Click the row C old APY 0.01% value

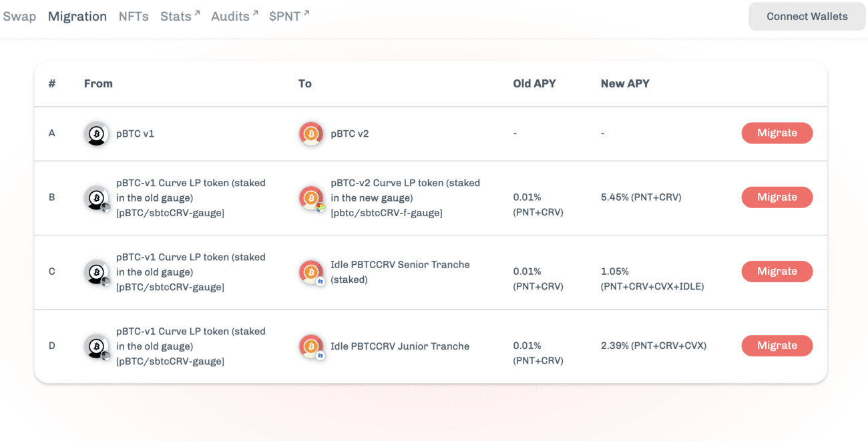[538, 279]
